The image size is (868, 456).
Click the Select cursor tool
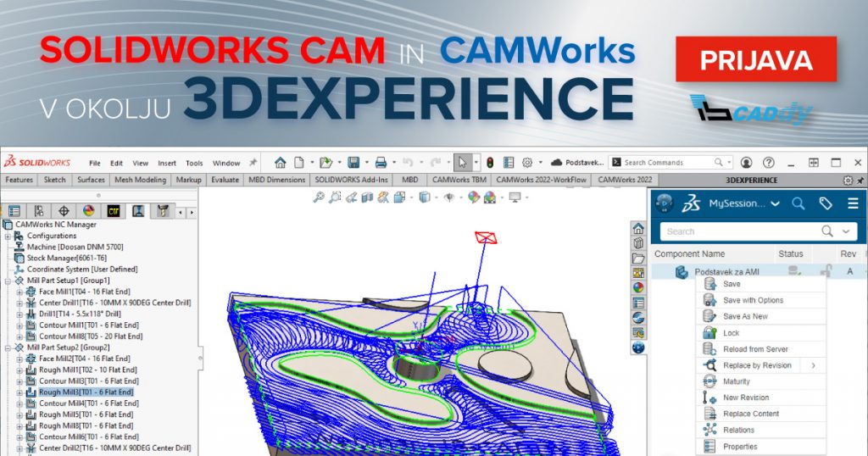pos(462,163)
